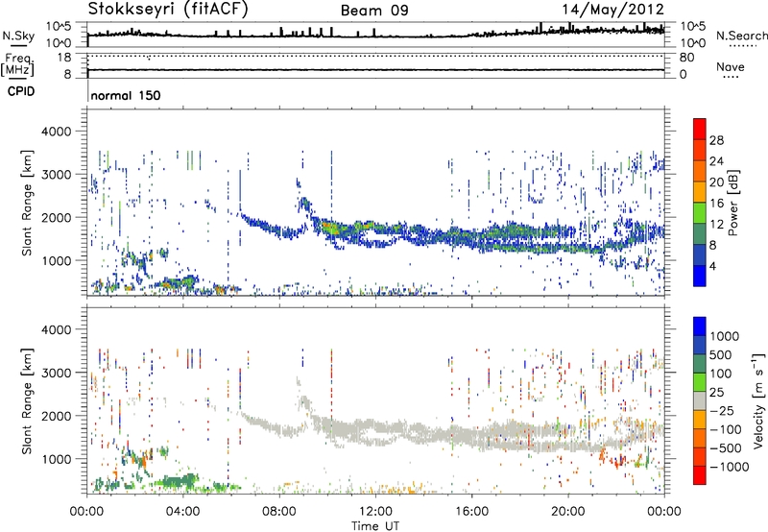Click the Power [dB] colorbar title

click(x=732, y=203)
